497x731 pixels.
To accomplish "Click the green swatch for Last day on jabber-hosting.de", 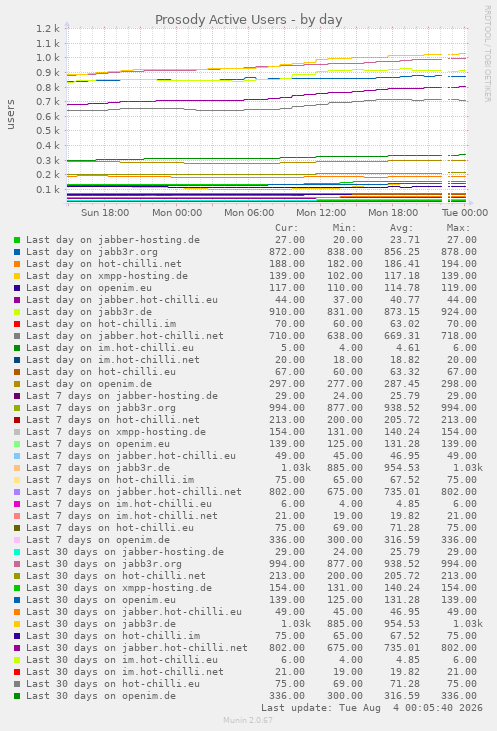I will point(17,240).
